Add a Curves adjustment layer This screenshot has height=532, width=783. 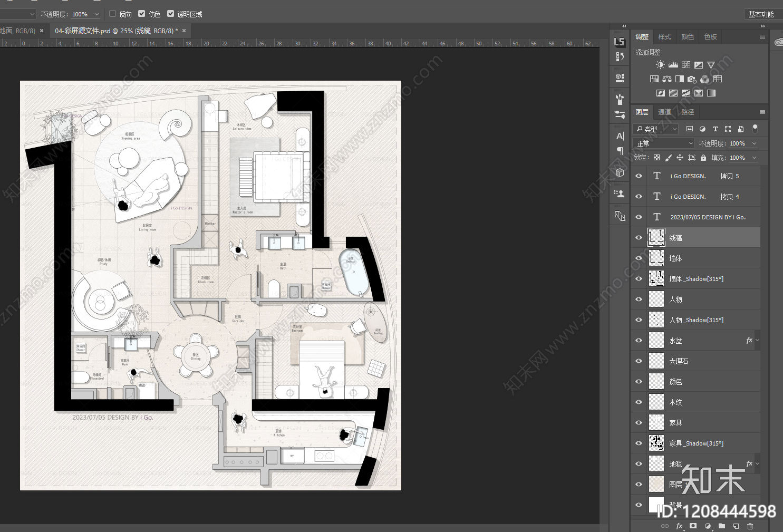686,65
